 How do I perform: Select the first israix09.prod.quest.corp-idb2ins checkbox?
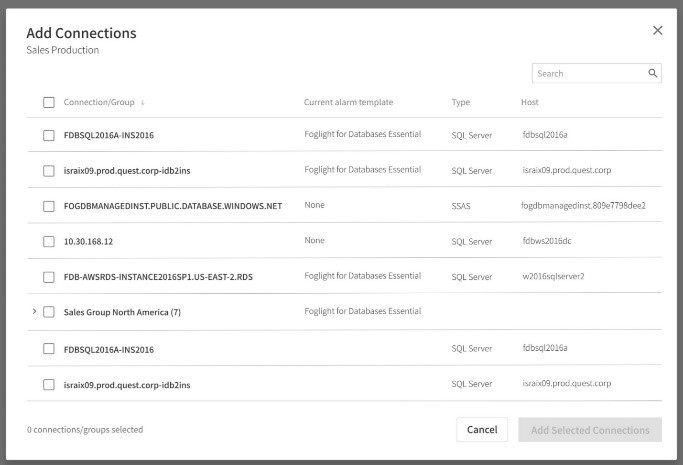point(49,171)
